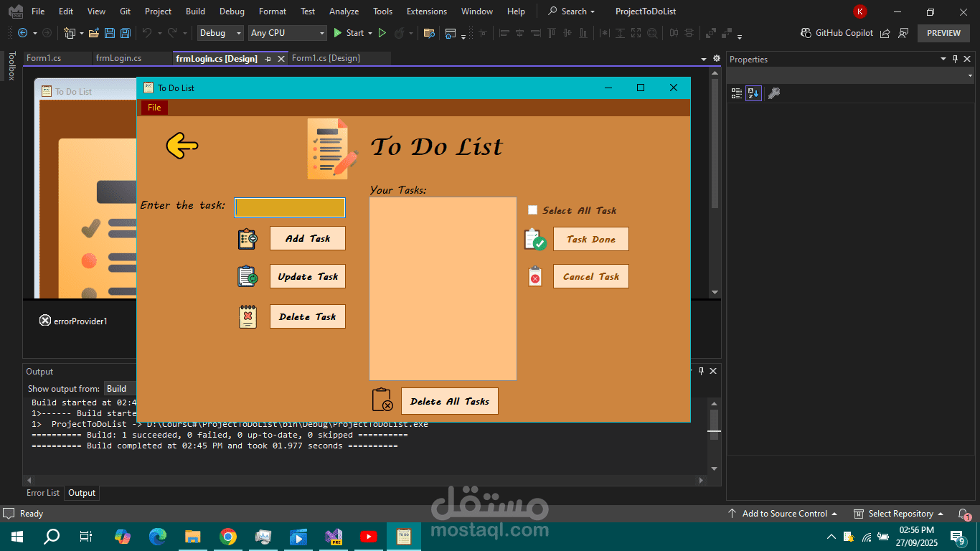The height and width of the screenshot is (551, 980).
Task: Click inside the Enter the task field
Action: 289,207
